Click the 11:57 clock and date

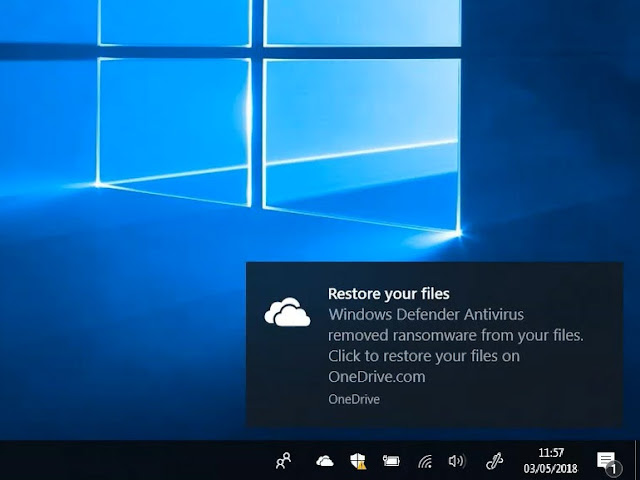click(551, 460)
